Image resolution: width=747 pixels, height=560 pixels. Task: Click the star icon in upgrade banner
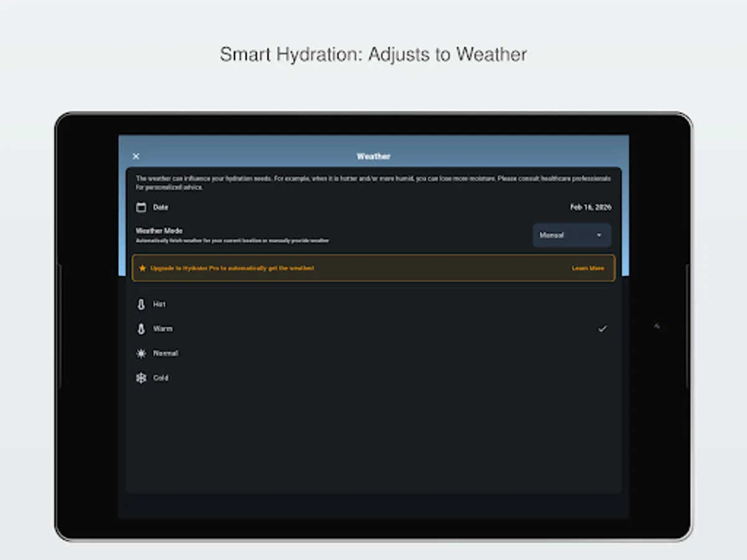click(x=143, y=268)
